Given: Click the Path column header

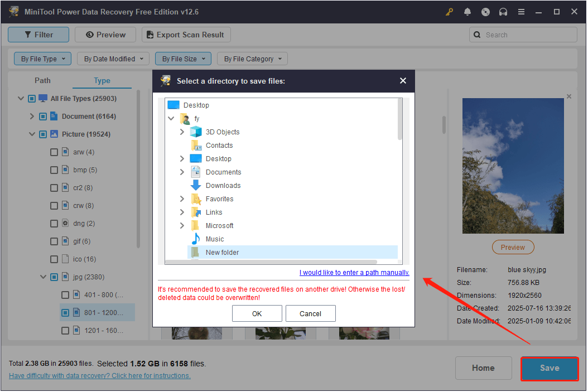Looking at the screenshot, I should [x=42, y=80].
